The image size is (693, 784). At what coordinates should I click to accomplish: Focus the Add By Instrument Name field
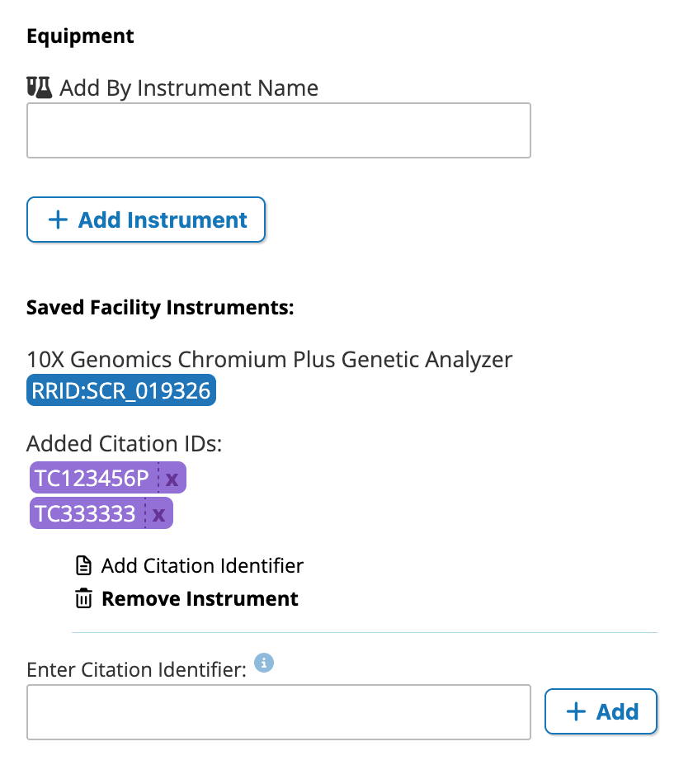[x=279, y=130]
